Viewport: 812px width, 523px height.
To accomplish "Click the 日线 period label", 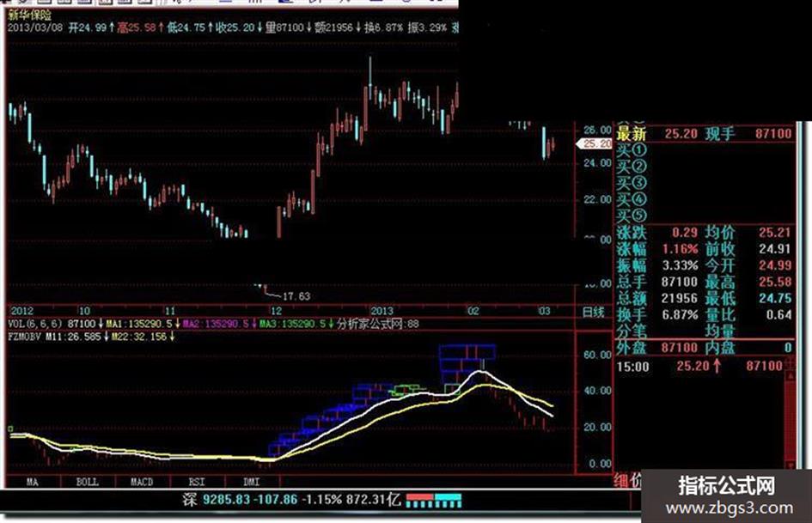I will [594, 312].
